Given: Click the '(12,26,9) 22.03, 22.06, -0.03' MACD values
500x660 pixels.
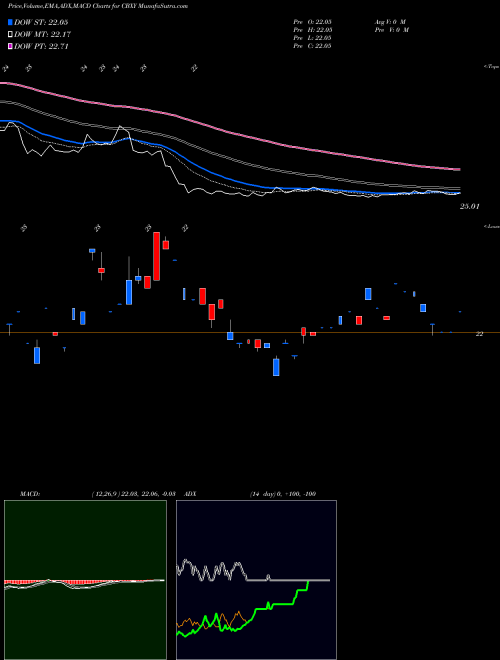Looking at the screenshot, I should pyautogui.click(x=133, y=494).
